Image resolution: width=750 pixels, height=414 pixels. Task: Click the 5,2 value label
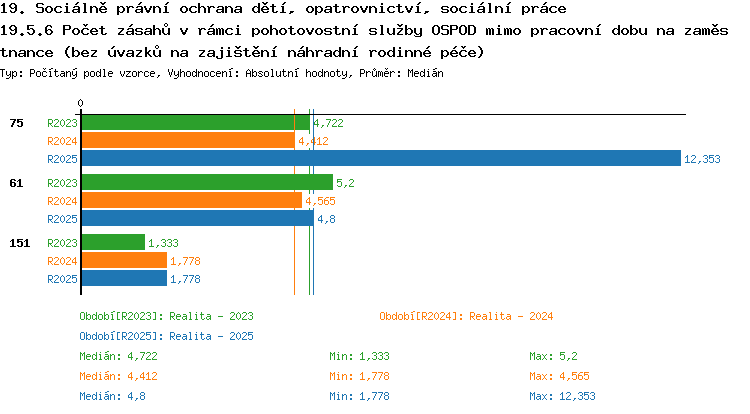[345, 183]
